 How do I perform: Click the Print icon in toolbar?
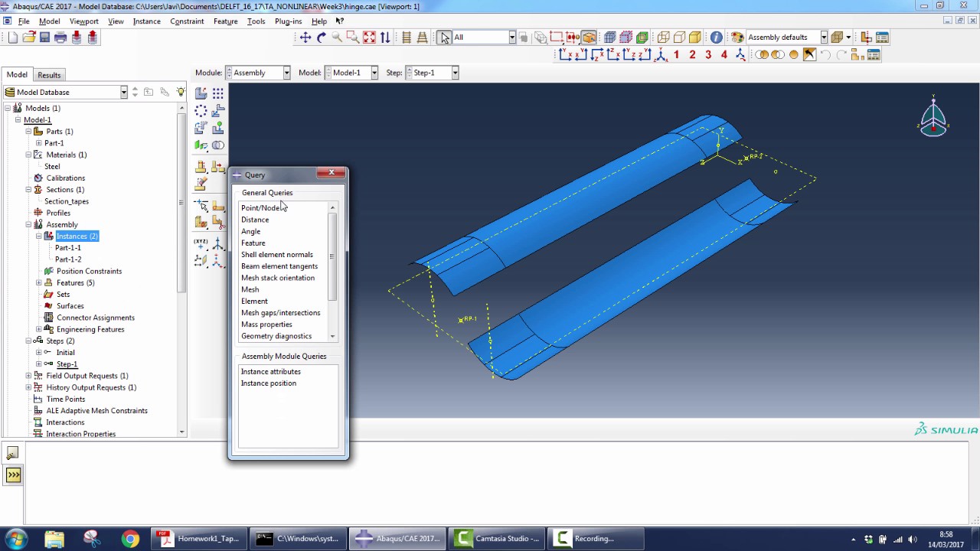[60, 37]
